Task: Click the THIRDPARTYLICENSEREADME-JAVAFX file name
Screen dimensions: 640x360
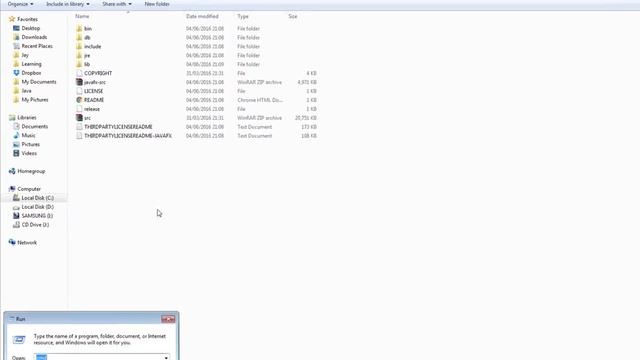Action: click(x=128, y=136)
